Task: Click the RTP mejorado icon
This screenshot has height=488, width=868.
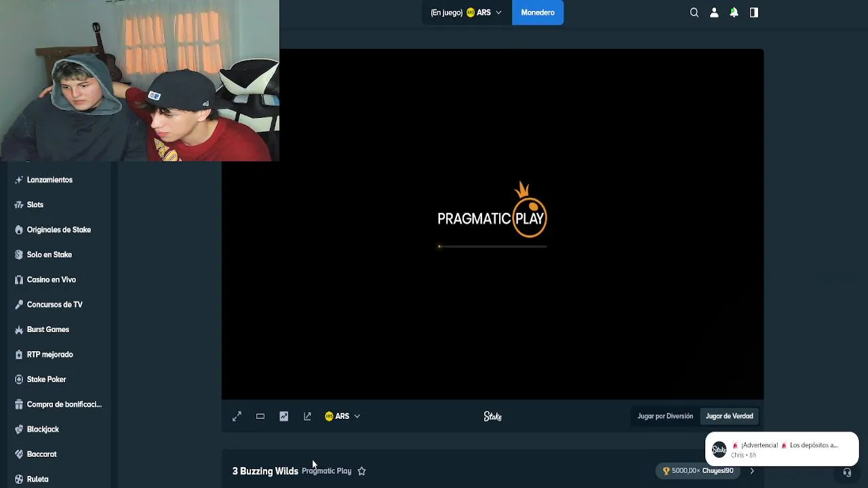Action: click(x=19, y=354)
